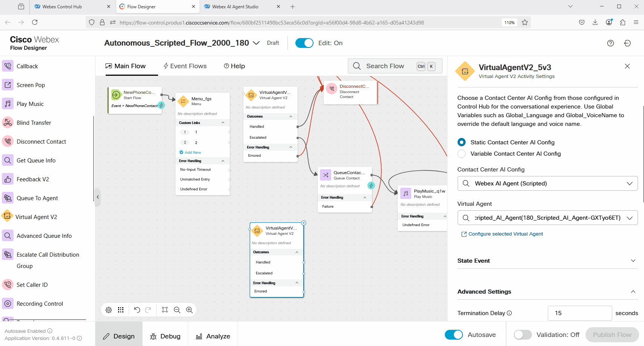Click the zoom out magnifier icon
Image resolution: width=644 pixels, height=346 pixels.
pyautogui.click(x=177, y=310)
